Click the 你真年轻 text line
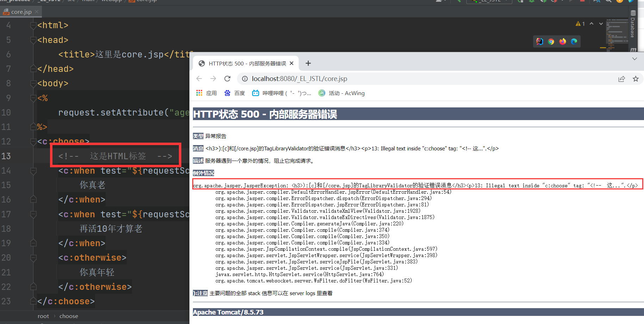This screenshot has width=644, height=324. click(97, 272)
